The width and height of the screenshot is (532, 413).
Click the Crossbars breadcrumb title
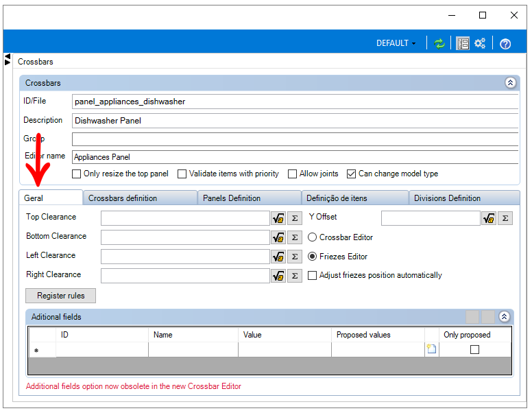click(36, 62)
